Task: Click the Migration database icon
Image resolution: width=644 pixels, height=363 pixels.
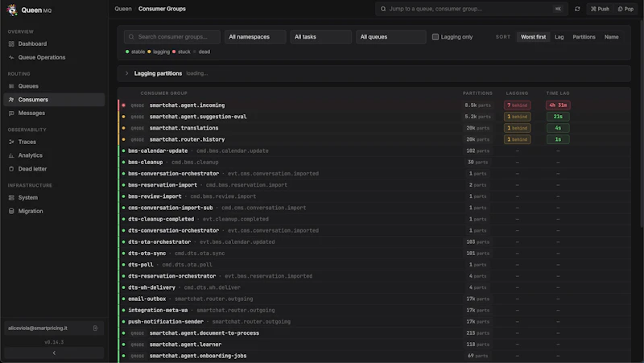Action: (x=11, y=211)
